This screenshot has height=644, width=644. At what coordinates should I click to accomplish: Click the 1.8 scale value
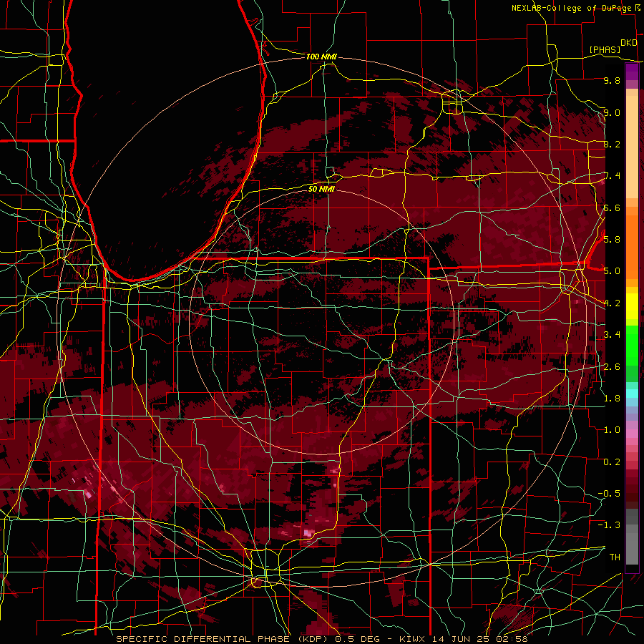point(612,399)
